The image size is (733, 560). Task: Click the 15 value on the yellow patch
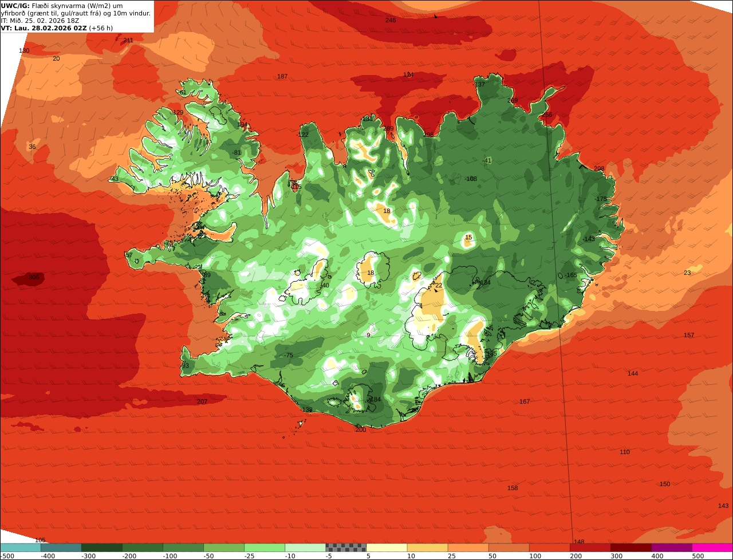point(468,237)
